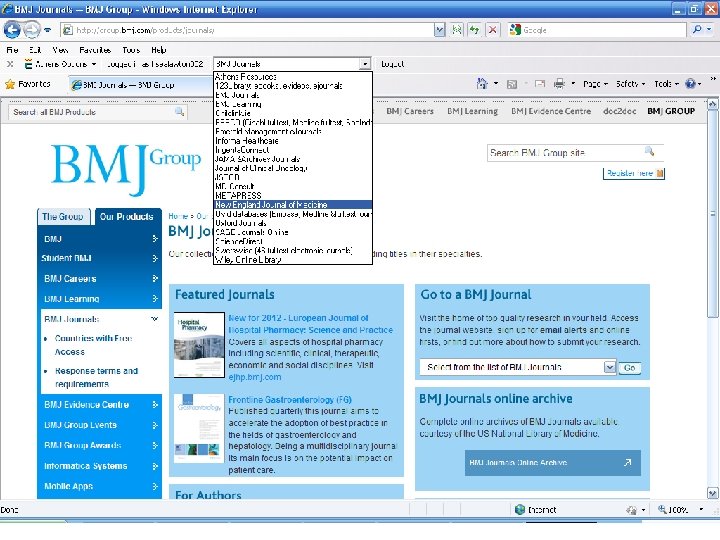Viewport: 720px width, 540px height.
Task: Click the magnifier search button by Google box
Action: 697,30
